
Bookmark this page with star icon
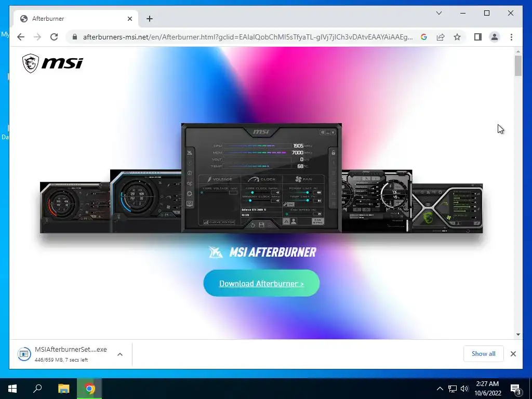457,37
